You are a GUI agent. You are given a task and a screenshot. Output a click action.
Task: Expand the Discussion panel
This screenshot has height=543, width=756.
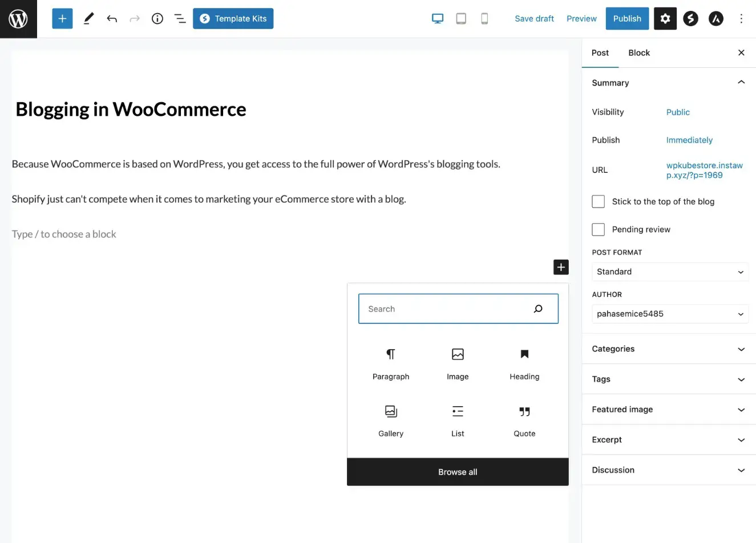point(669,470)
